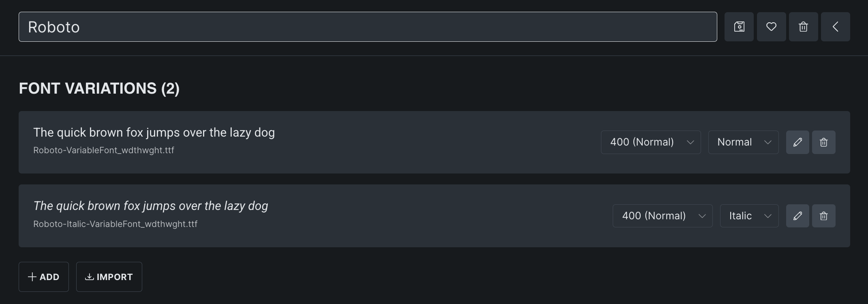868x304 pixels.
Task: Open weight dropdown for the normal variation
Action: point(651,142)
